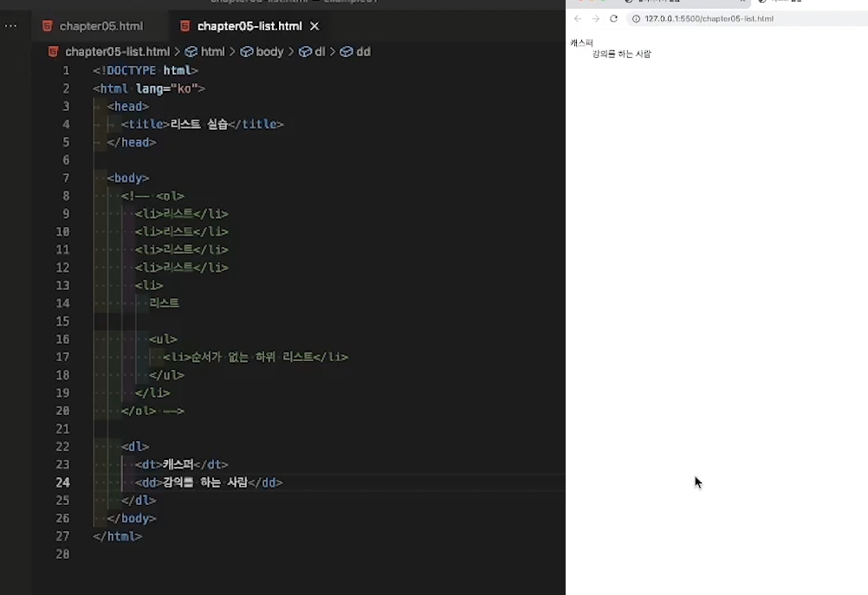The height and width of the screenshot is (595, 868).
Task: Click the html lang="ko" line
Action: click(x=149, y=88)
